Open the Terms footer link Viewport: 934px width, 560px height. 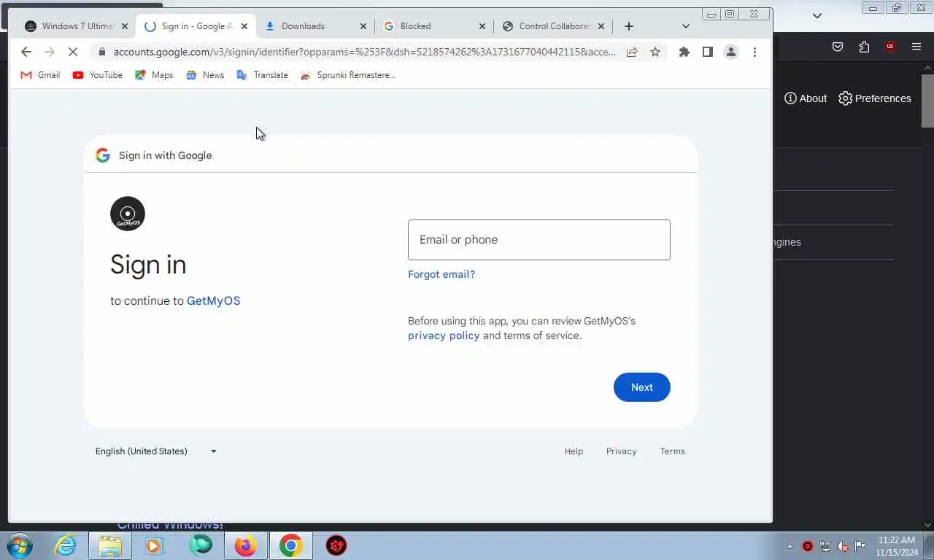(673, 451)
